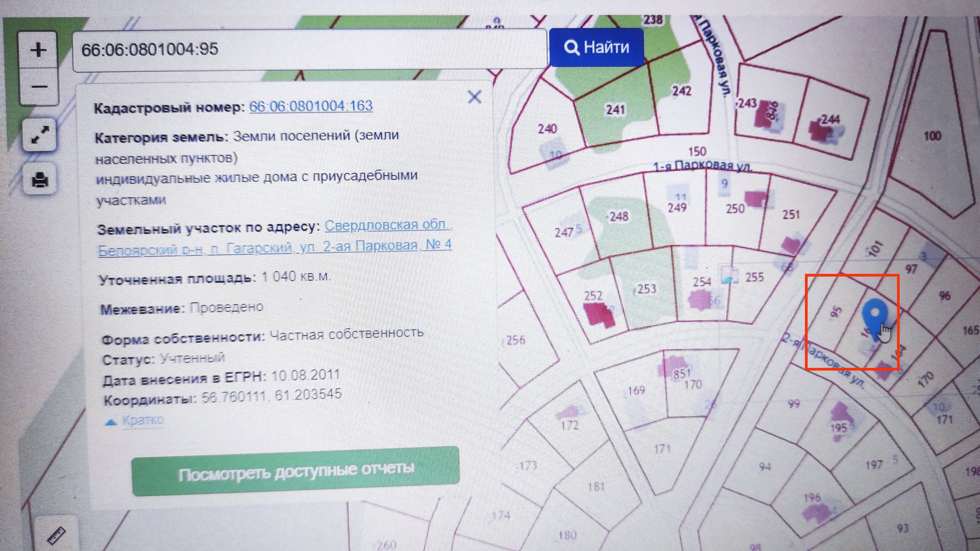
Task: Click the printer icon
Action: click(x=40, y=180)
